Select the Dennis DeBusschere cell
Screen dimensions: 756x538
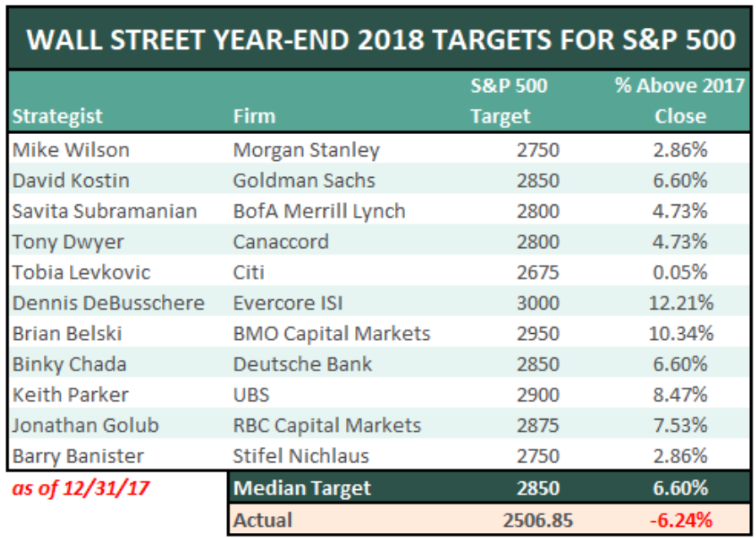click(109, 304)
